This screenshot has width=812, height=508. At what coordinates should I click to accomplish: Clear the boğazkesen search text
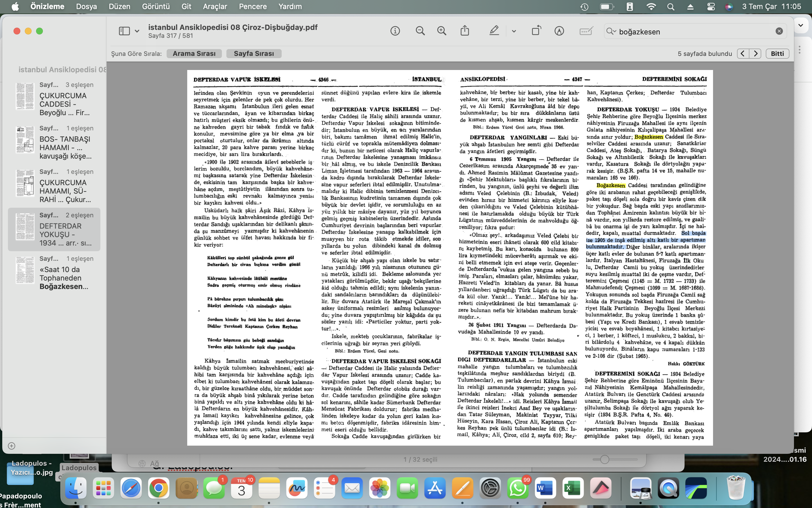(x=779, y=31)
